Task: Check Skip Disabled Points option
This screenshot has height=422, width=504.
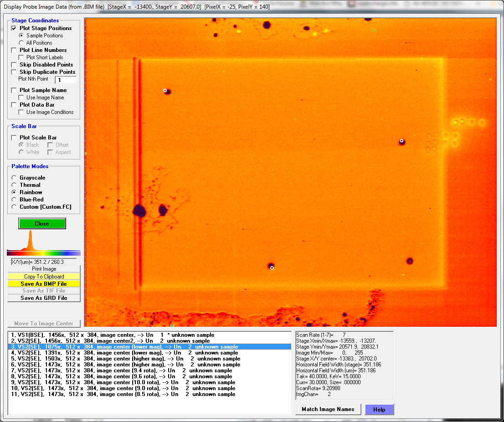Action: [14, 65]
